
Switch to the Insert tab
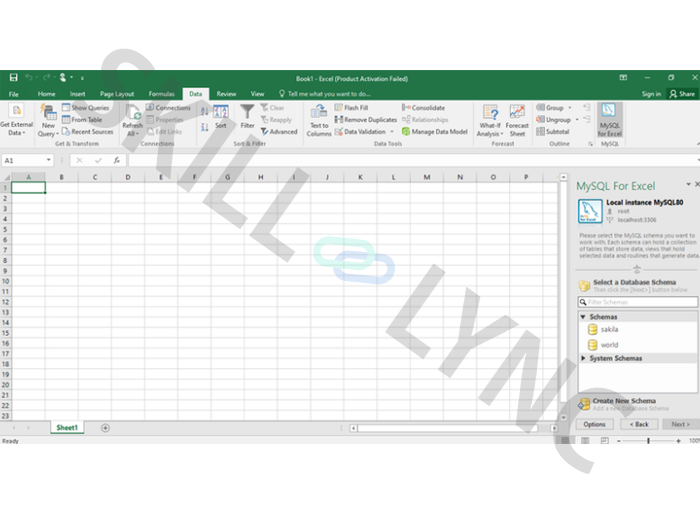point(77,94)
